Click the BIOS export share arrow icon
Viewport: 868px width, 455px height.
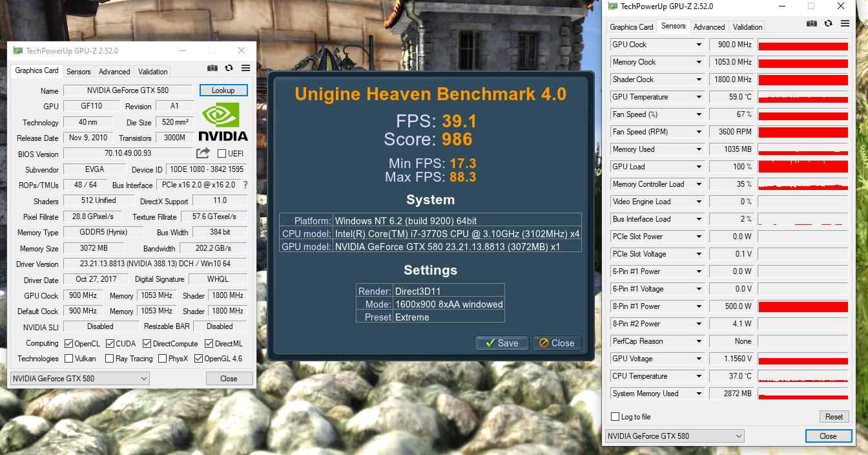coord(203,153)
